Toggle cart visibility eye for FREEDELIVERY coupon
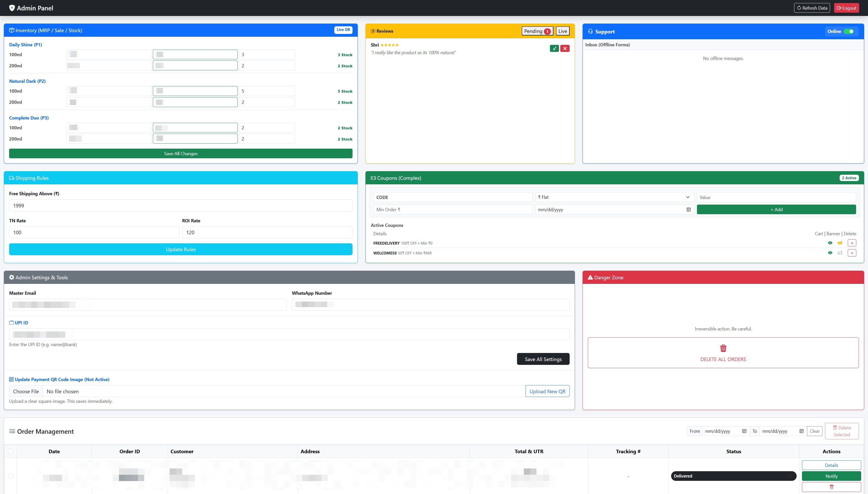 [830, 243]
